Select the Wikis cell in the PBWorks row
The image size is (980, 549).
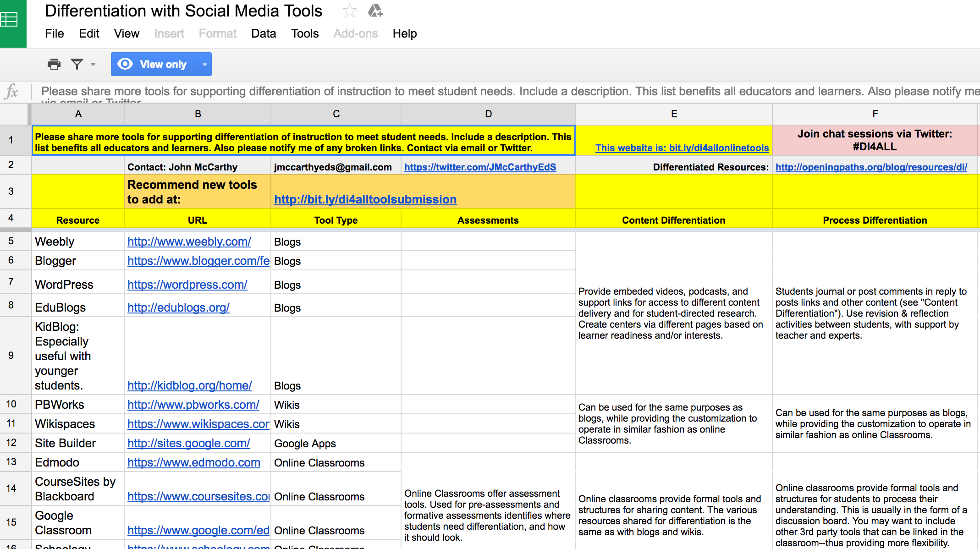pyautogui.click(x=336, y=405)
